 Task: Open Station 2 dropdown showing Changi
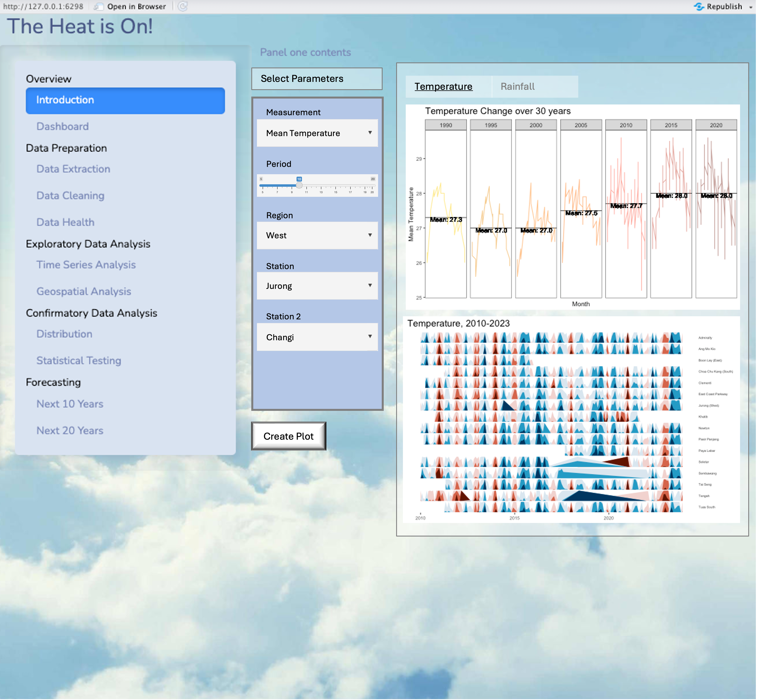pos(317,337)
